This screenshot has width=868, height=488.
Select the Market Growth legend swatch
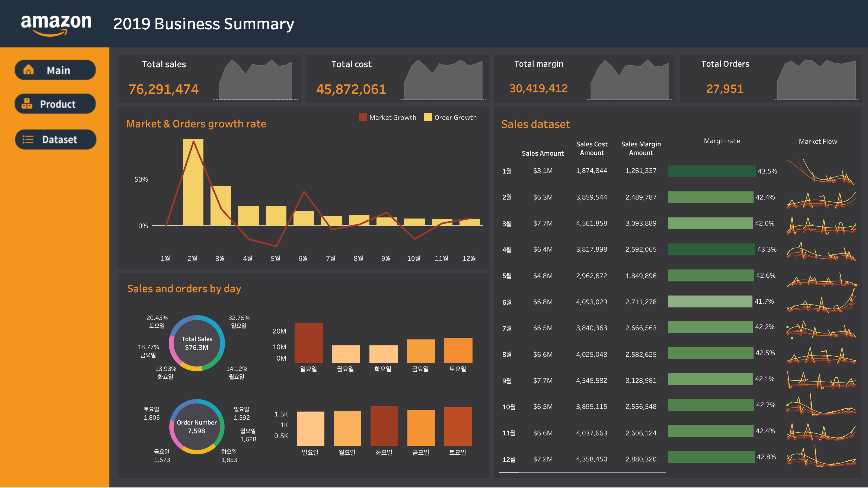click(x=363, y=117)
